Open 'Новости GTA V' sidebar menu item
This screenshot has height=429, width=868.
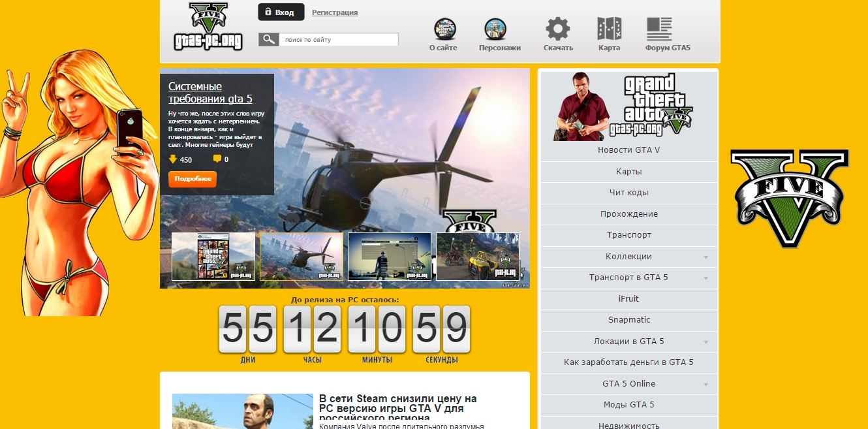click(x=629, y=150)
